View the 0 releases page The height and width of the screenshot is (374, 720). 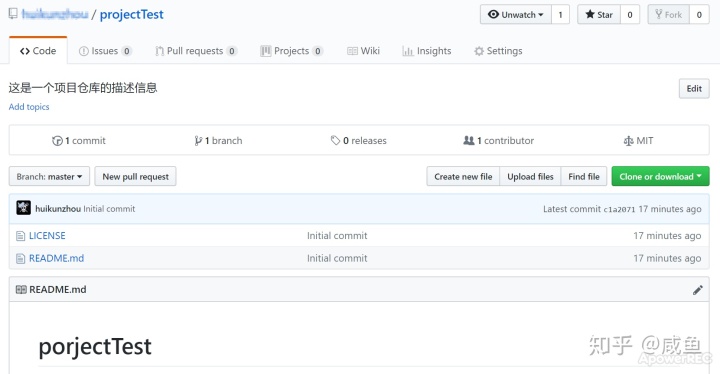coord(359,141)
